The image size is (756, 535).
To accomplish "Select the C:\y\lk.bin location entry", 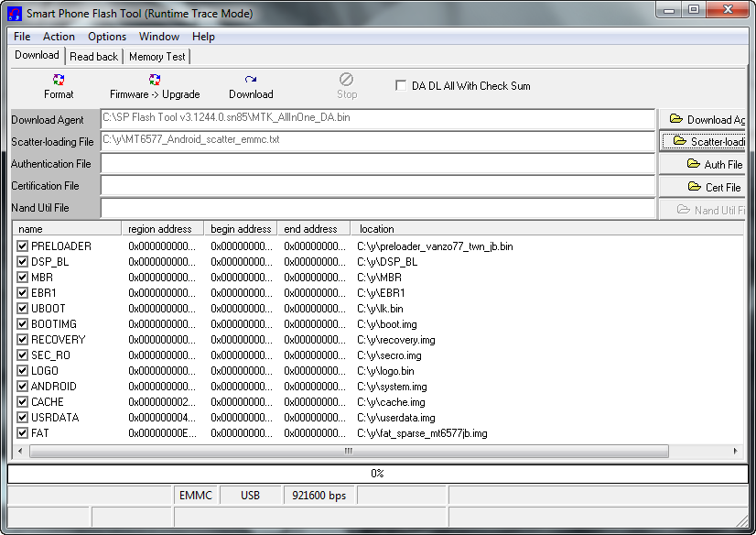I will click(x=380, y=309).
